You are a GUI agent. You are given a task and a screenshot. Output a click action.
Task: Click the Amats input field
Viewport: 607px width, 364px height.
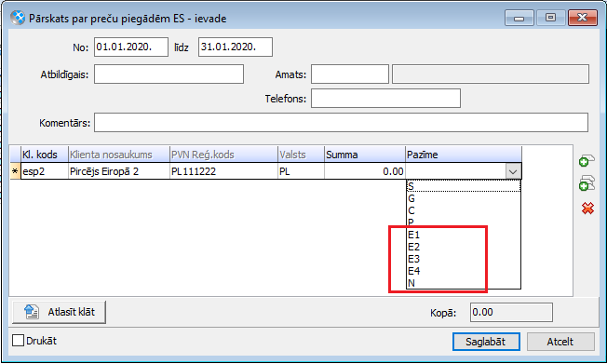click(350, 74)
